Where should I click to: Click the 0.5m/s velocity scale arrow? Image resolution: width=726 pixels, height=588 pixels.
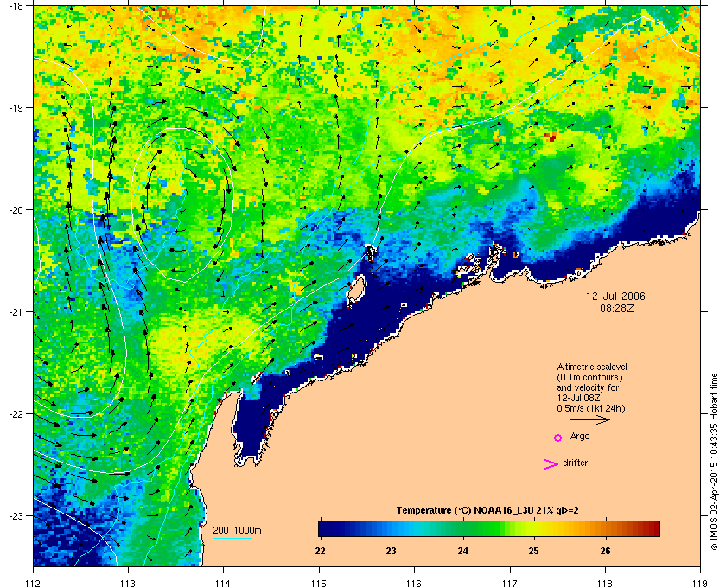[589, 420]
